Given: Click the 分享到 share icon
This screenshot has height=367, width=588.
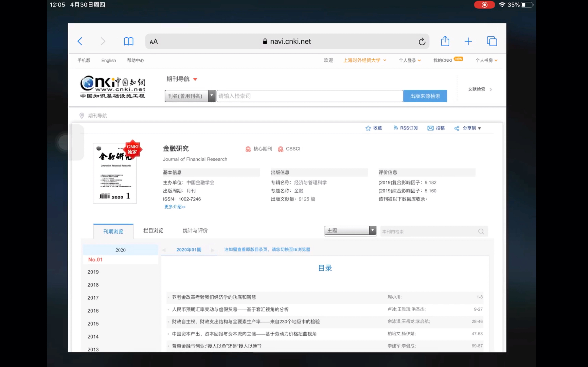Looking at the screenshot, I should point(457,128).
